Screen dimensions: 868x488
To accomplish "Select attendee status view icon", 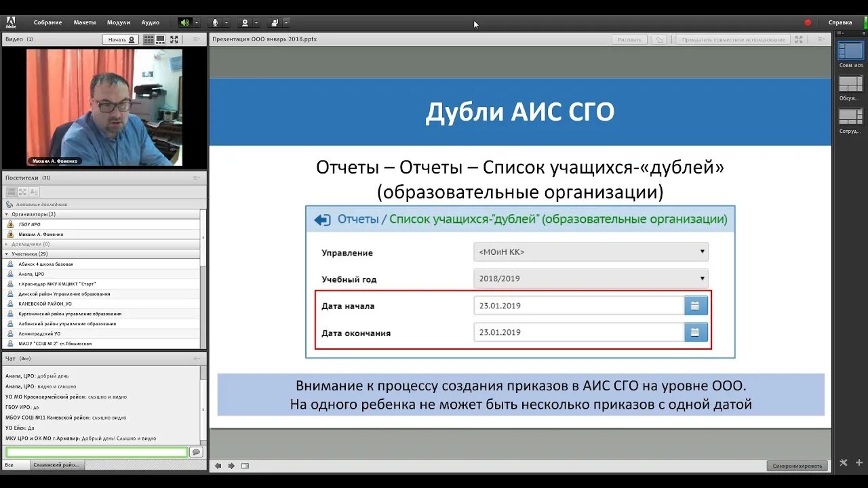I will tap(34, 192).
